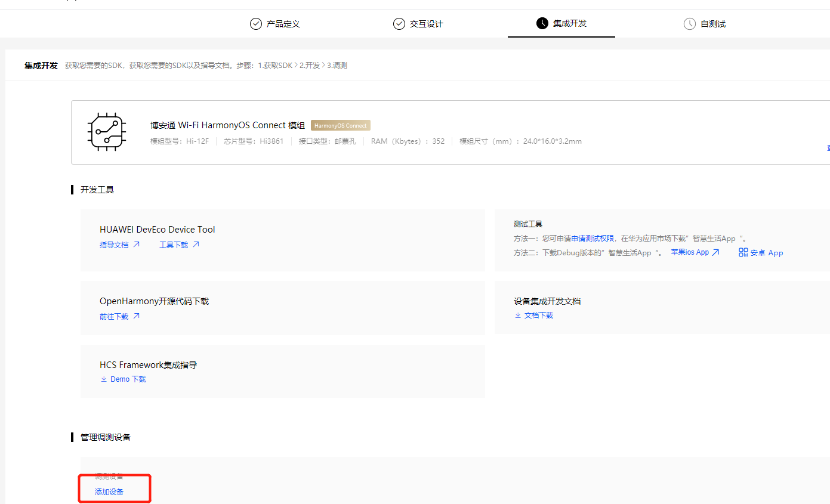Click the chip module icon
830x504 pixels.
[106, 132]
